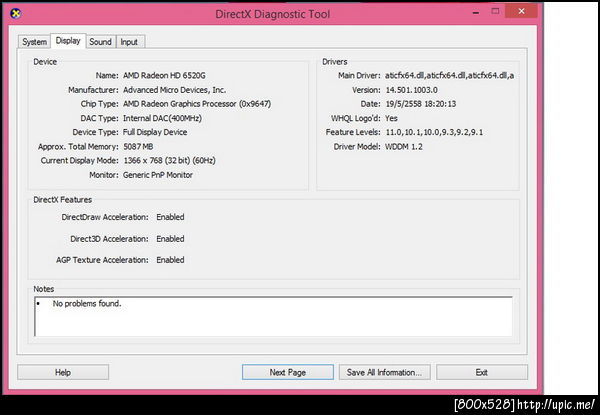600x415 pixels.
Task: Click the '5087 MB' memory value
Action: click(x=138, y=146)
